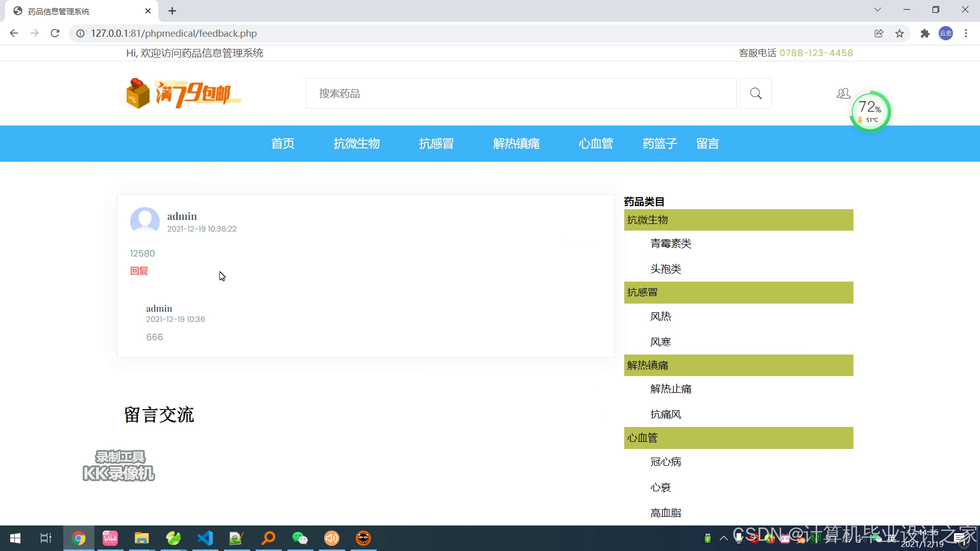
Task: Open a new browser tab
Action: (173, 11)
